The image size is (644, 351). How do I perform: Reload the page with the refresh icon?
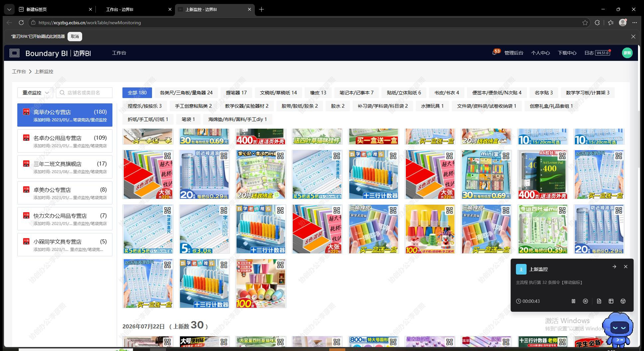21,23
